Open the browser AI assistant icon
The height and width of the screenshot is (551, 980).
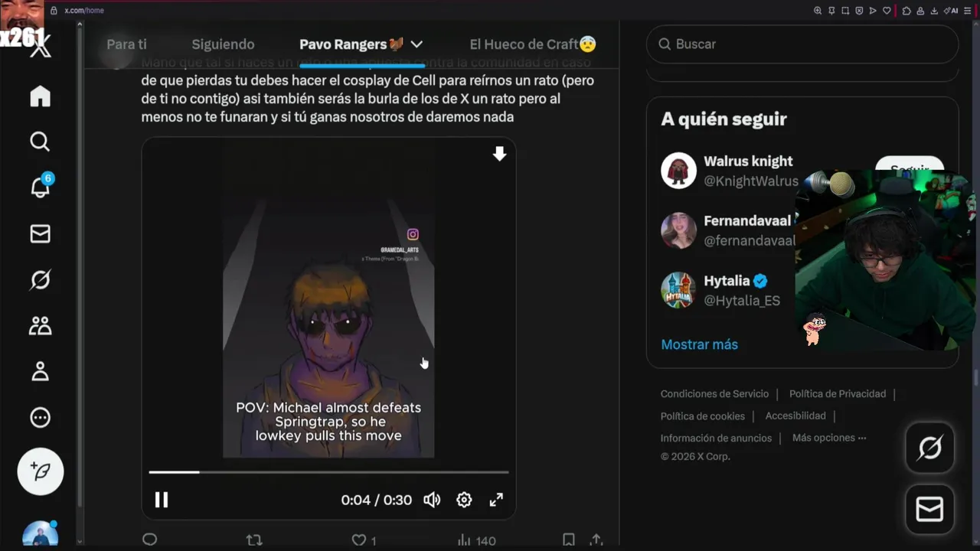(x=951, y=11)
